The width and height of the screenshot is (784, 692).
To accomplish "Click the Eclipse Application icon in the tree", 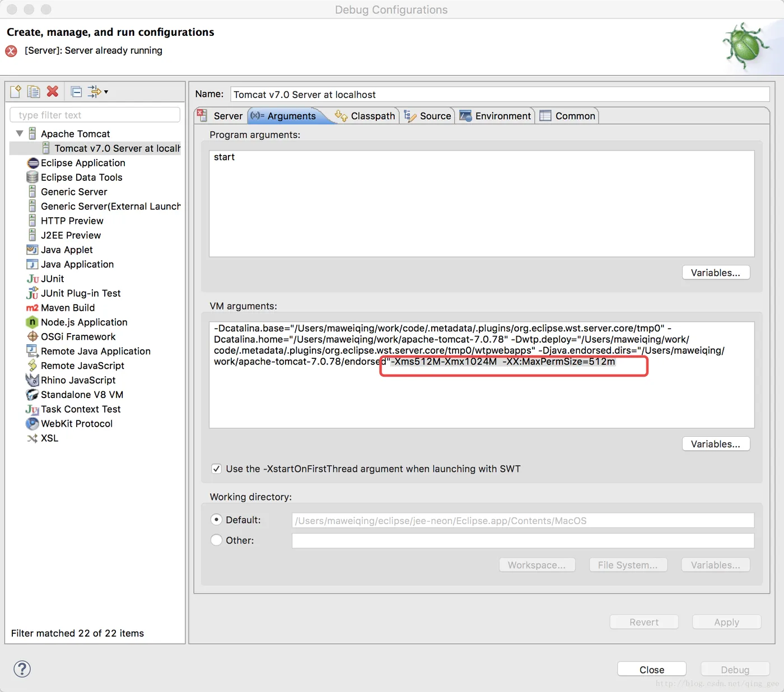I will [x=33, y=163].
